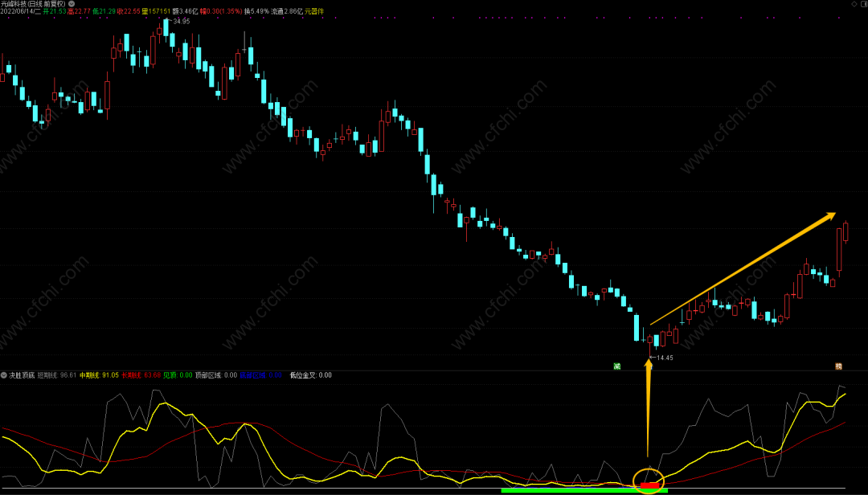Click the close price 收22.55
868x495 pixels.
click(x=129, y=11)
